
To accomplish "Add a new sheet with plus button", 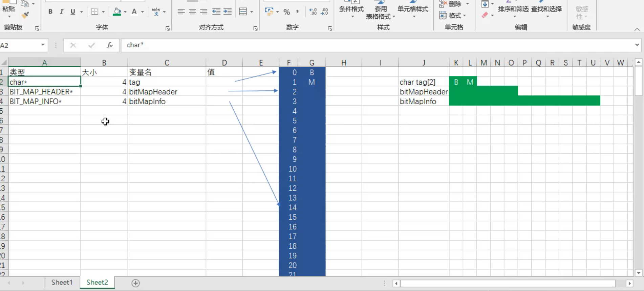I will [135, 283].
